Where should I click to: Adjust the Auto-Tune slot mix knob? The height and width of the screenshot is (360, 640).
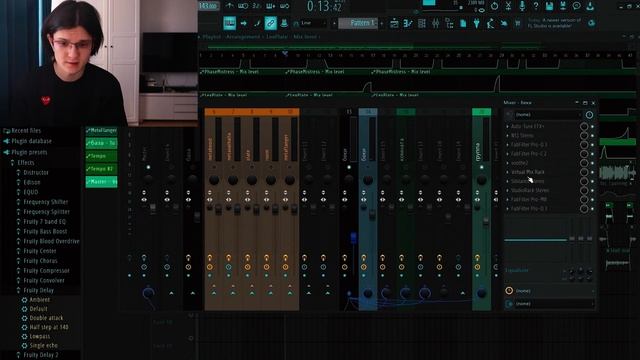coord(584,127)
